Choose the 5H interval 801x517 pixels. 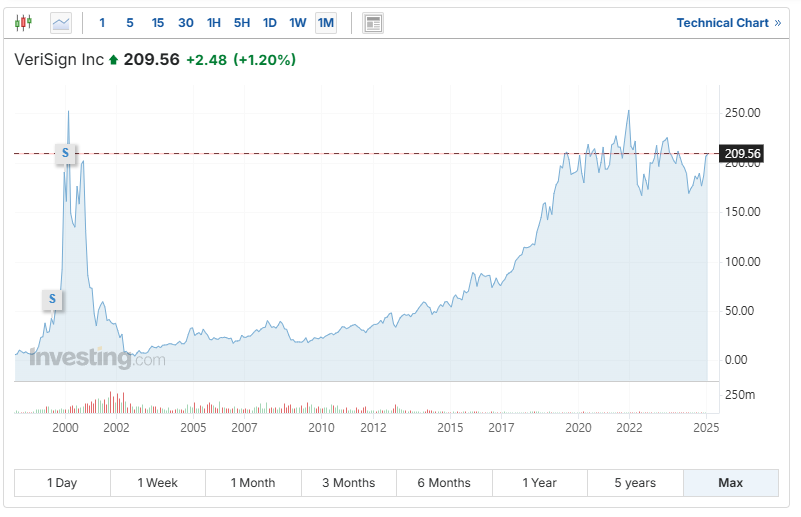click(x=242, y=23)
